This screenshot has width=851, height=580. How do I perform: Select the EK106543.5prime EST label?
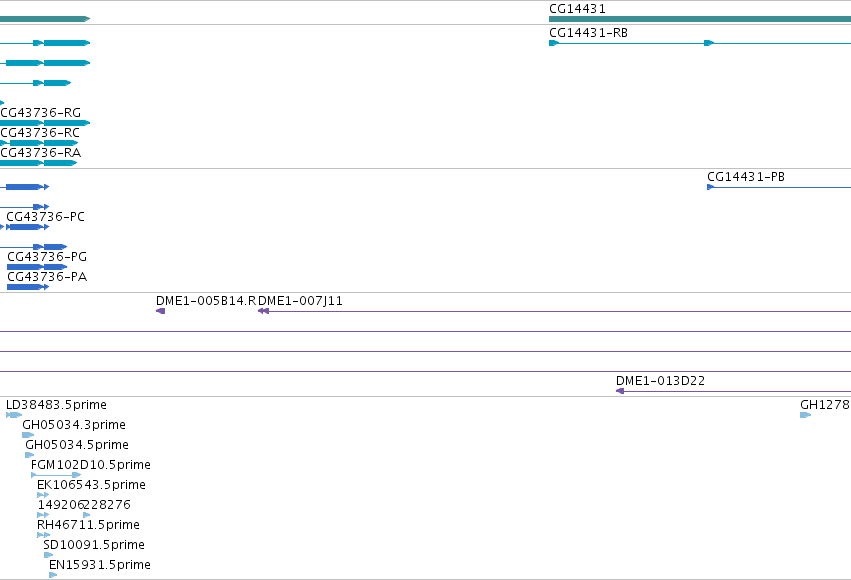point(91,485)
